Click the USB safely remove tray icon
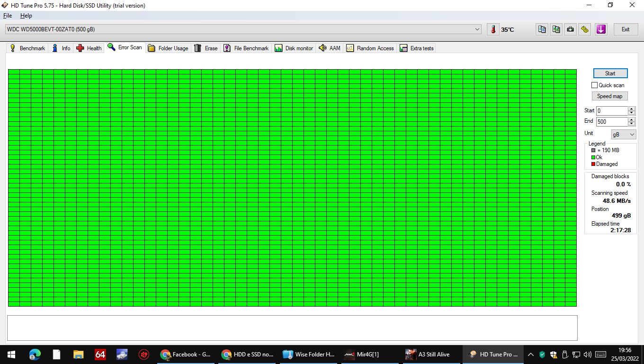644x364 pixels. coord(565,354)
